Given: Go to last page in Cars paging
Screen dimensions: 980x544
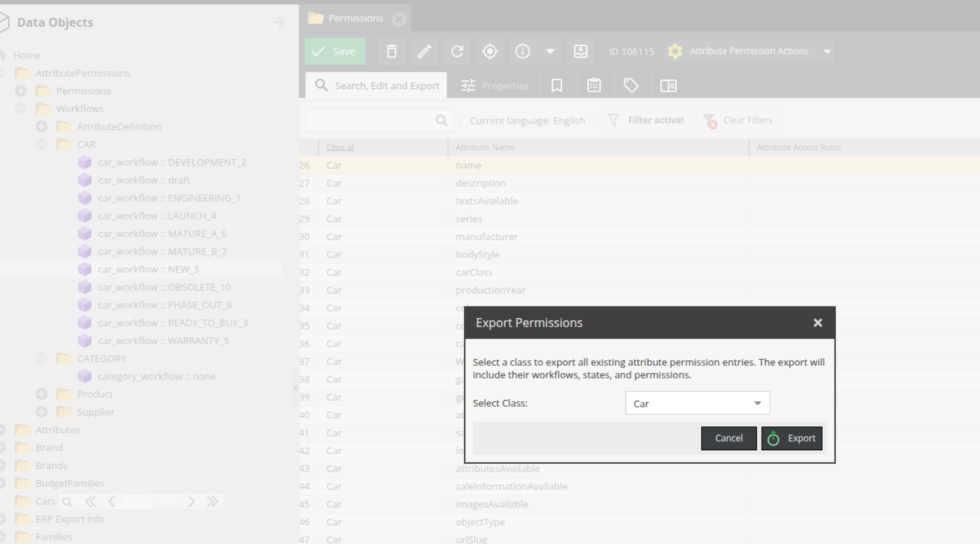Looking at the screenshot, I should [x=212, y=502].
